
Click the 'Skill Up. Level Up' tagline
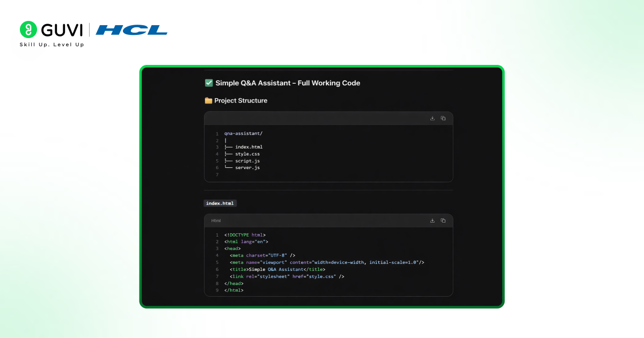tap(52, 45)
